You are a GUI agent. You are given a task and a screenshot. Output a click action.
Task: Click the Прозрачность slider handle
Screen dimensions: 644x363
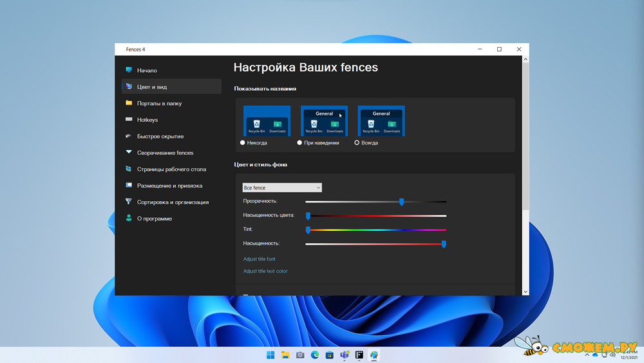point(402,201)
